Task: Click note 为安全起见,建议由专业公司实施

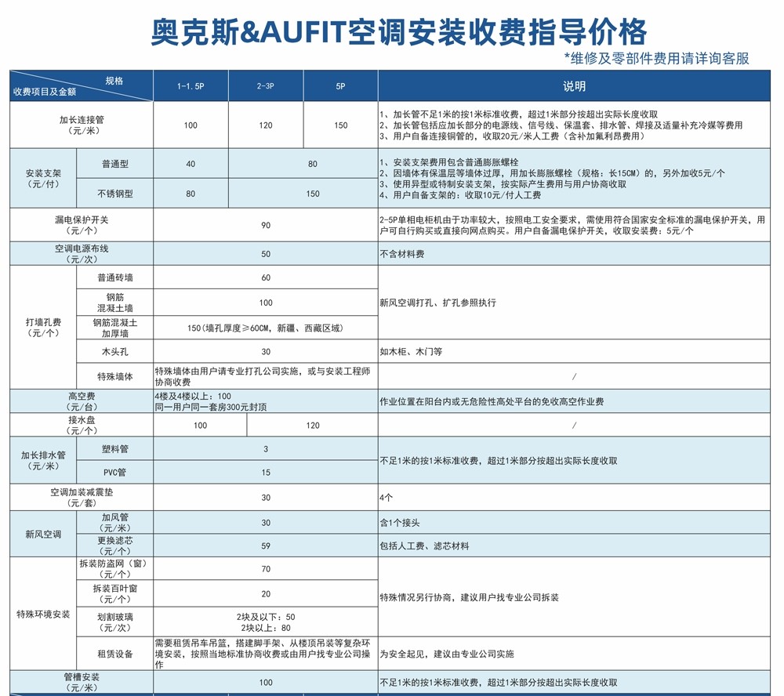Action: tap(447, 654)
